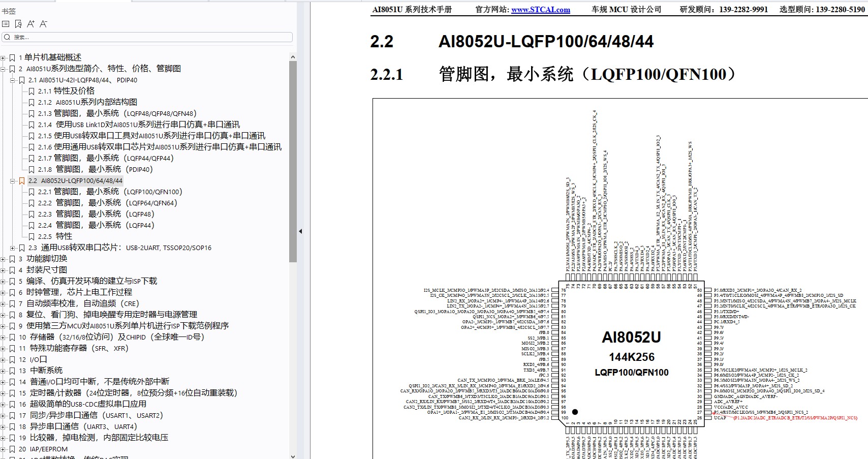Open bookmark 2.2.3 管脚图 LQFP48

(96, 214)
